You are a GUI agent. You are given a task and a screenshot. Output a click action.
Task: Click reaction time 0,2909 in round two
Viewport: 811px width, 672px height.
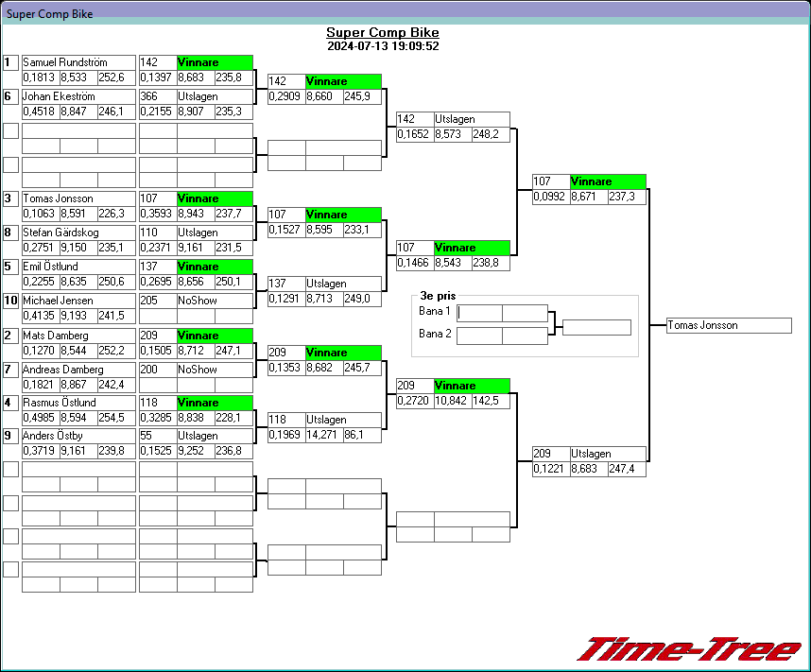(286, 96)
